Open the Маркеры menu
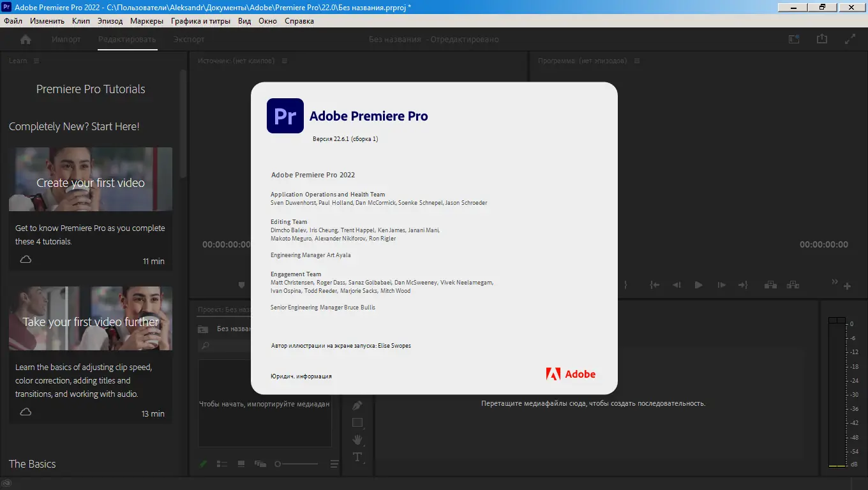Image resolution: width=868 pixels, height=490 pixels. (x=147, y=20)
